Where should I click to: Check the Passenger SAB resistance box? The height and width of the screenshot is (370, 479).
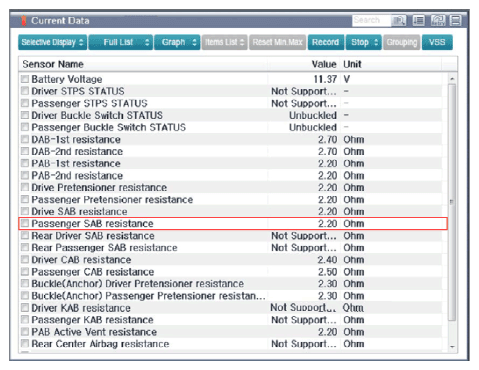pos(25,223)
